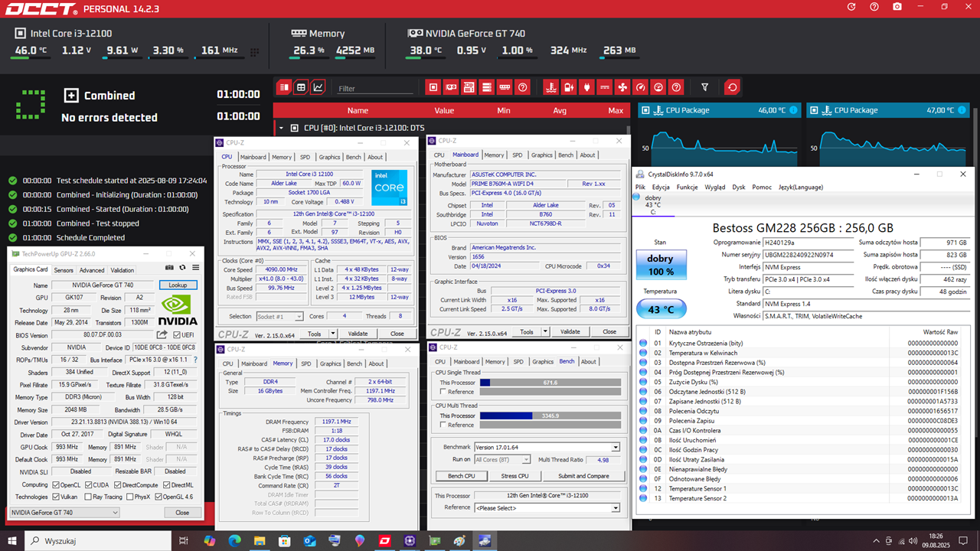Select OCCT compact list view icon
The width and height of the screenshot is (980, 551).
click(284, 87)
